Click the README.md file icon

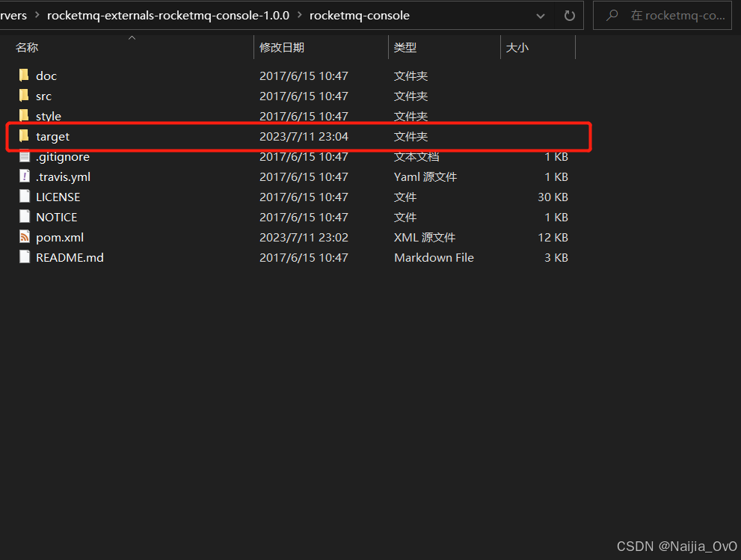pos(25,257)
